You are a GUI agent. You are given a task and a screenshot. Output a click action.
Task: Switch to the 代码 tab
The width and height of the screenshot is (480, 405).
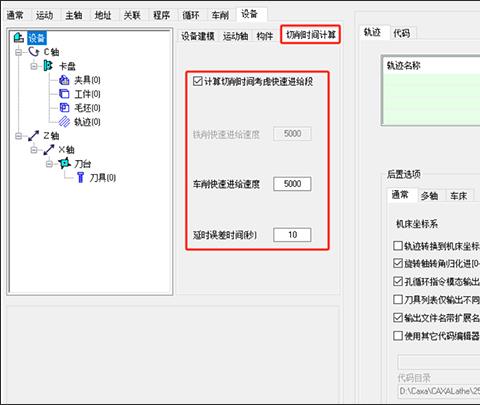(401, 33)
